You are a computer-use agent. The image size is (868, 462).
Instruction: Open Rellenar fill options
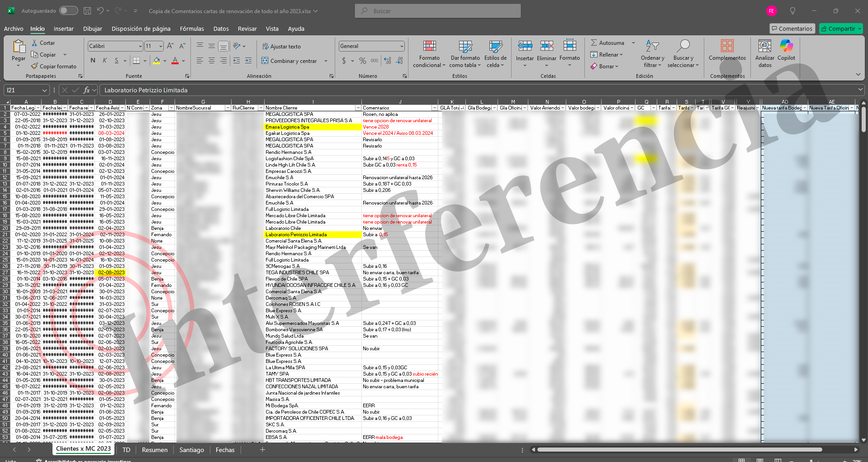[x=607, y=55]
